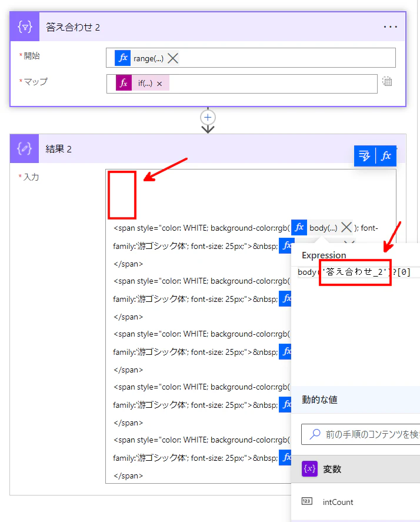
Task: Click the intCount integer type icon
Action: click(307, 501)
